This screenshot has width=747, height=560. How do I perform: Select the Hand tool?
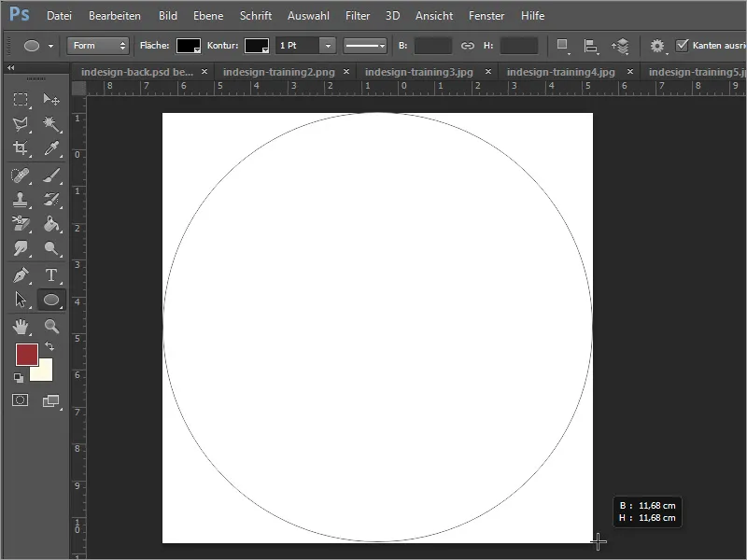[20, 327]
